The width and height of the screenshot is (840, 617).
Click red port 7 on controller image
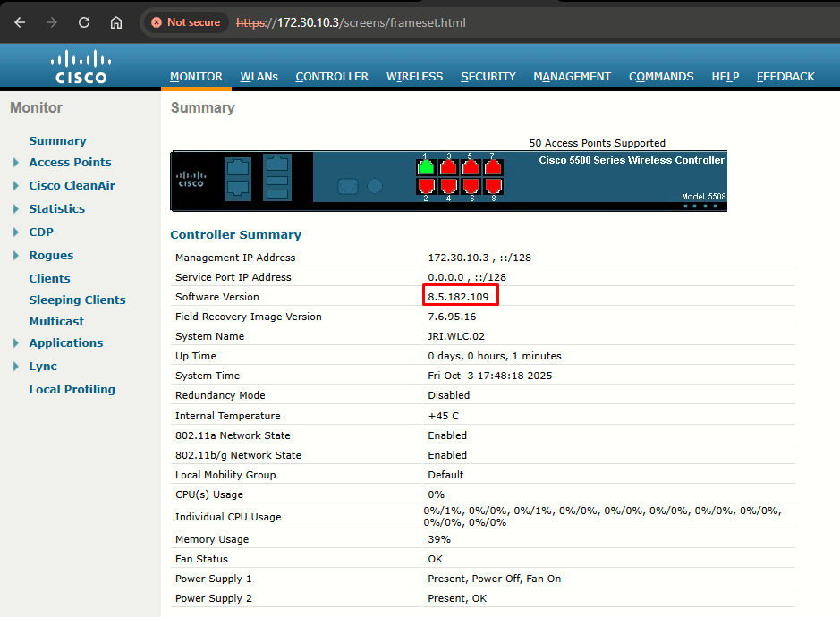494,167
